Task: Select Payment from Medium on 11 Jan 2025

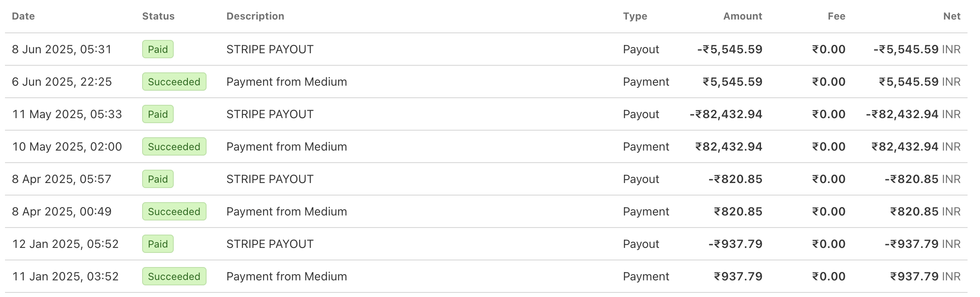Action: pos(486,276)
